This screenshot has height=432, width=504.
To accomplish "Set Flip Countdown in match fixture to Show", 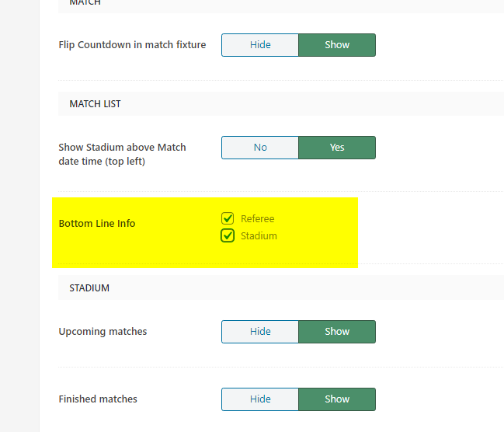I will [x=337, y=45].
